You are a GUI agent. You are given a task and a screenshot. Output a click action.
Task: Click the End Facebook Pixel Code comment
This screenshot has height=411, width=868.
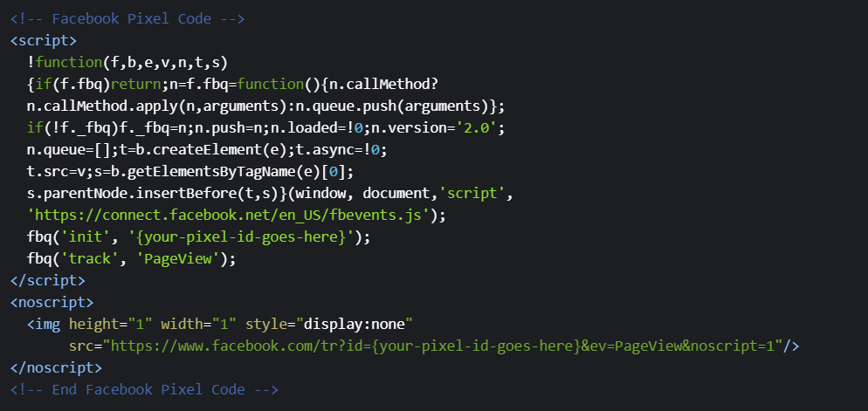coord(144,389)
